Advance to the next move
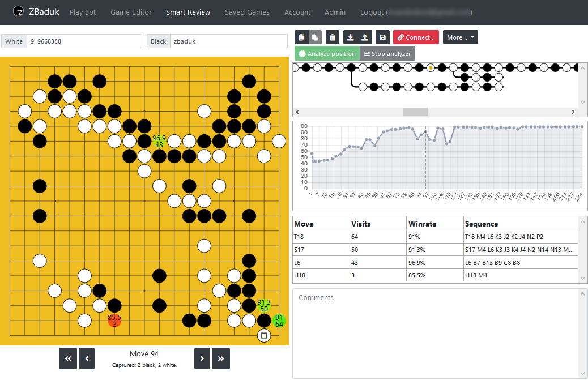The width and height of the screenshot is (588, 380). coord(202,358)
